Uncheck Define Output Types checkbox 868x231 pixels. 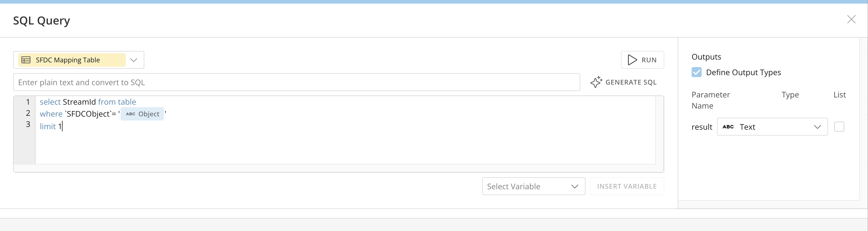(696, 72)
